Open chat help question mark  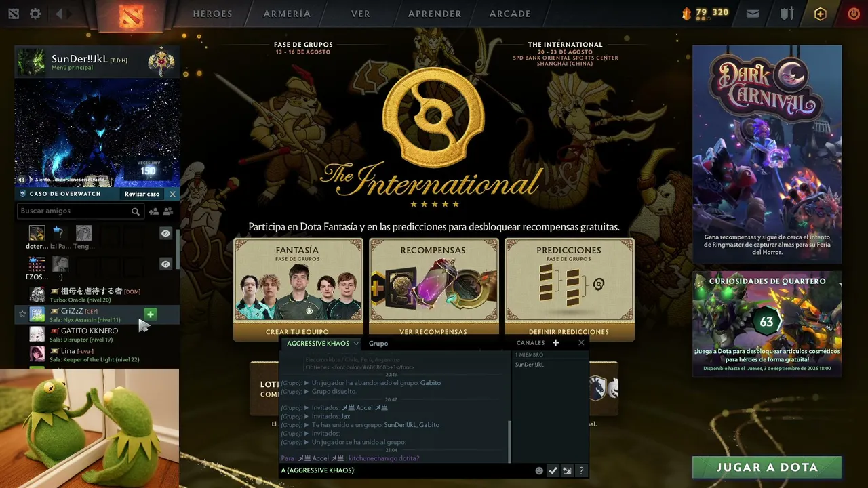click(581, 470)
